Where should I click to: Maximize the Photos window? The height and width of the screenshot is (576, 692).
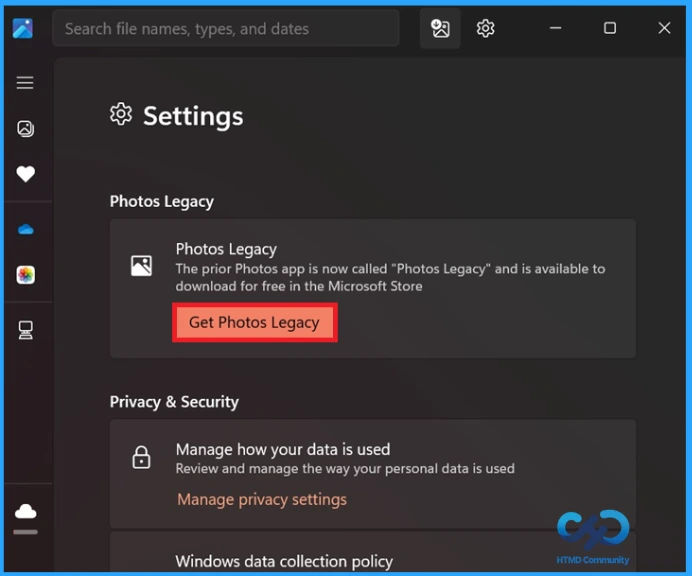pyautogui.click(x=609, y=28)
